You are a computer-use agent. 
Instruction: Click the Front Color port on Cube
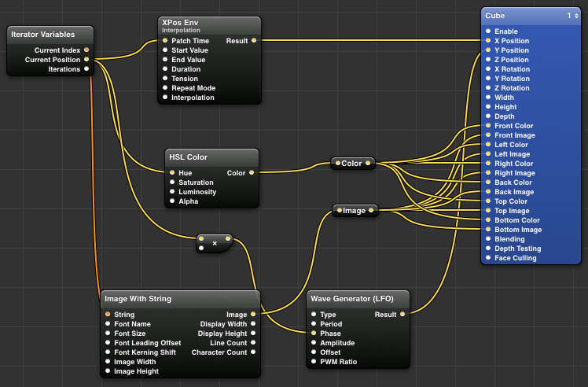click(x=488, y=126)
